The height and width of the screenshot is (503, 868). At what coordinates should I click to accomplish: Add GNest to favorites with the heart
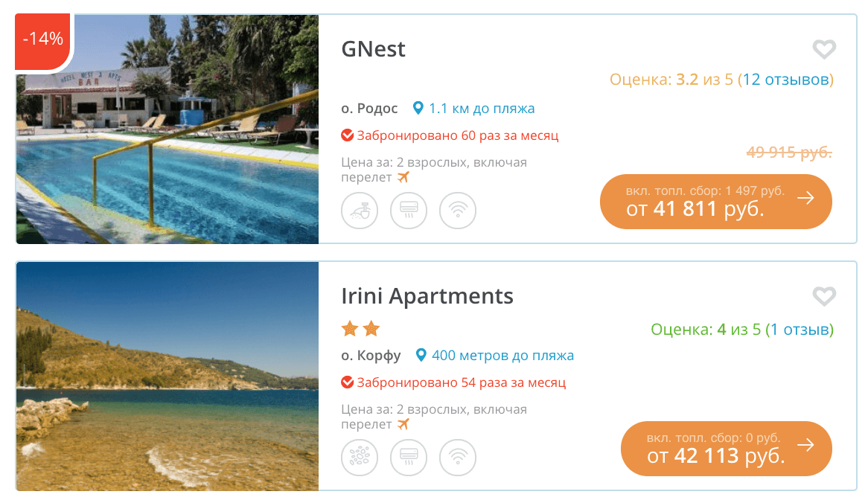[x=823, y=50]
